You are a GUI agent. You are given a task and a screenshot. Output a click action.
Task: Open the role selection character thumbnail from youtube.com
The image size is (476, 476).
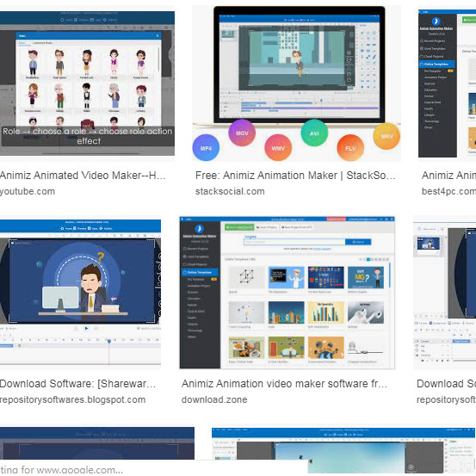coord(87,83)
